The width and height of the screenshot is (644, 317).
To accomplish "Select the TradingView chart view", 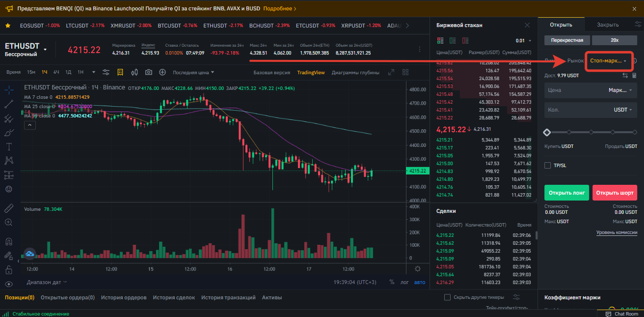I will point(311,72).
